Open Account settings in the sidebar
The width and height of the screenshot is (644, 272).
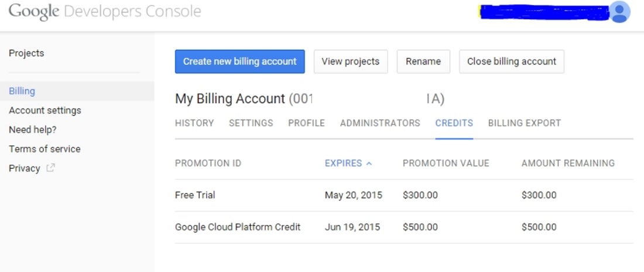tap(45, 110)
